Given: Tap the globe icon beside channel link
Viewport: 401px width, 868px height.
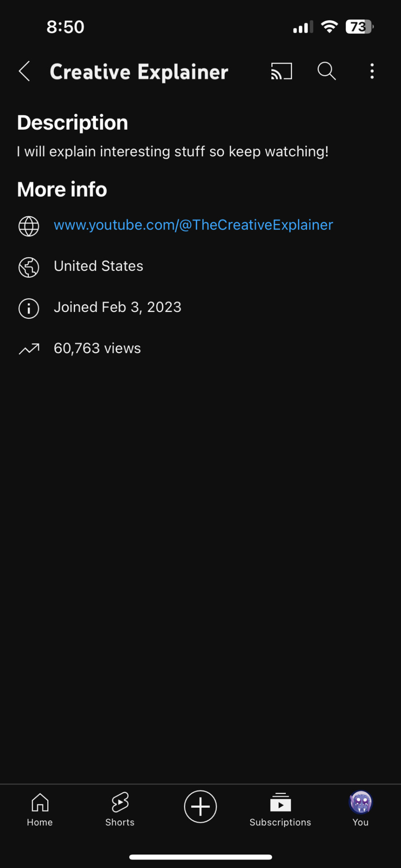Looking at the screenshot, I should (29, 226).
